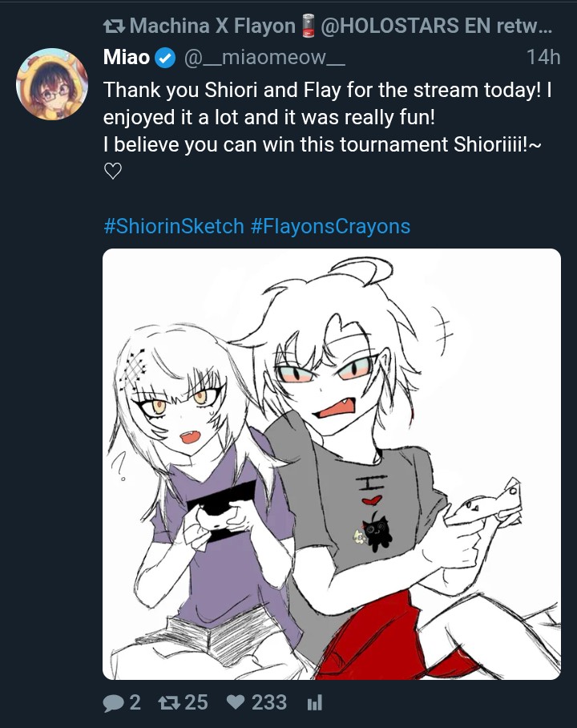
Task: Click the like count 233
Action: (x=269, y=702)
